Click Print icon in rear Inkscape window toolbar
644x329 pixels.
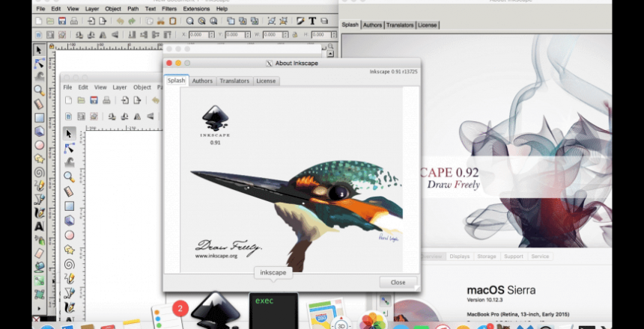tap(74, 21)
